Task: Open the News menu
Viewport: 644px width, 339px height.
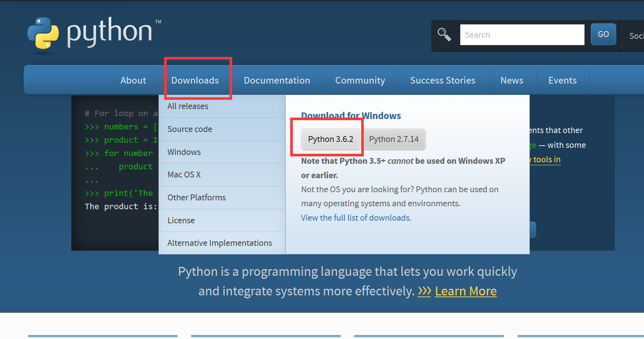Action: tap(512, 80)
